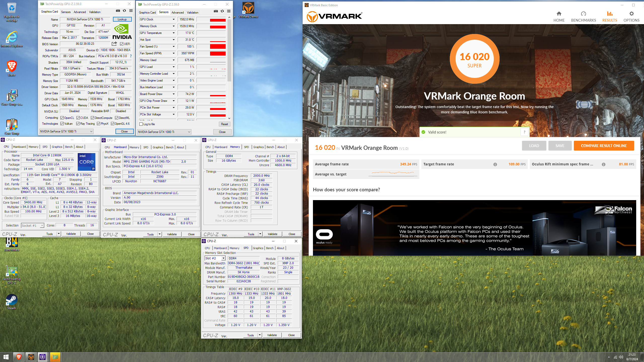This screenshot has height=362, width=644.
Task: Click the BIOS share/export icon in GPU-Z
Action: click(x=114, y=44)
